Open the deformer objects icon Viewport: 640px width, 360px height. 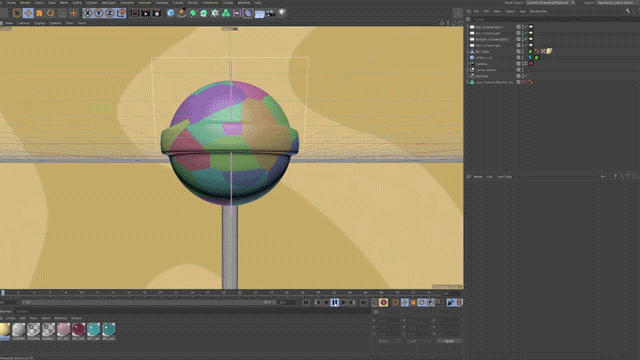click(248, 13)
